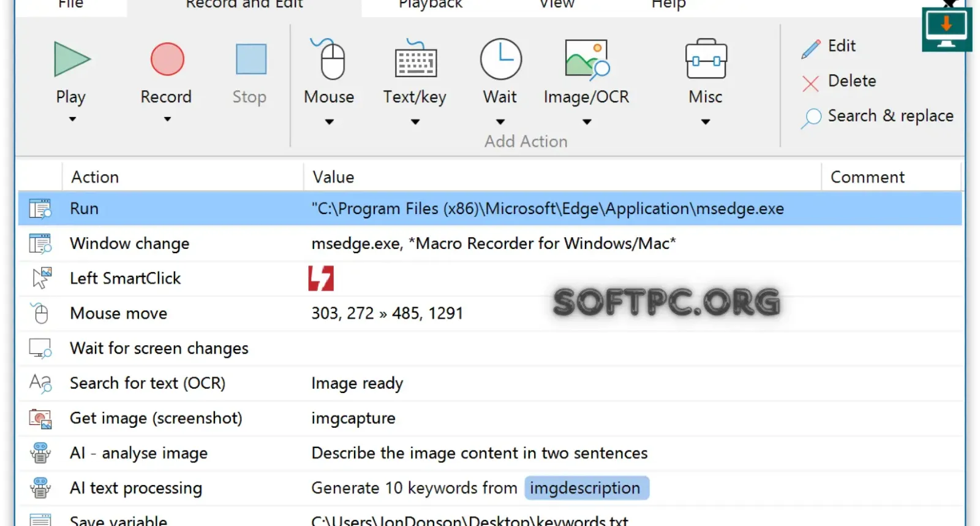Click the red SmartClick image thumbnail
Viewport: 980px width, 526px height.
321,278
